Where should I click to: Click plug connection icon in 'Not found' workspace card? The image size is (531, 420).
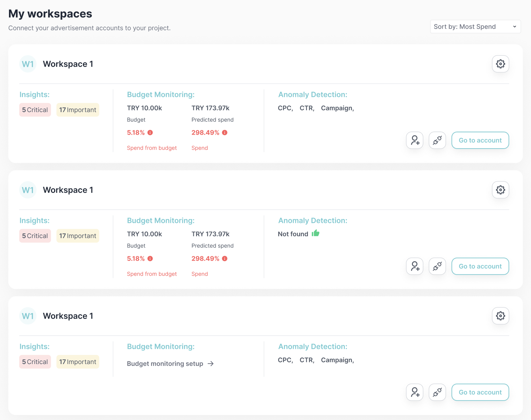tap(437, 266)
